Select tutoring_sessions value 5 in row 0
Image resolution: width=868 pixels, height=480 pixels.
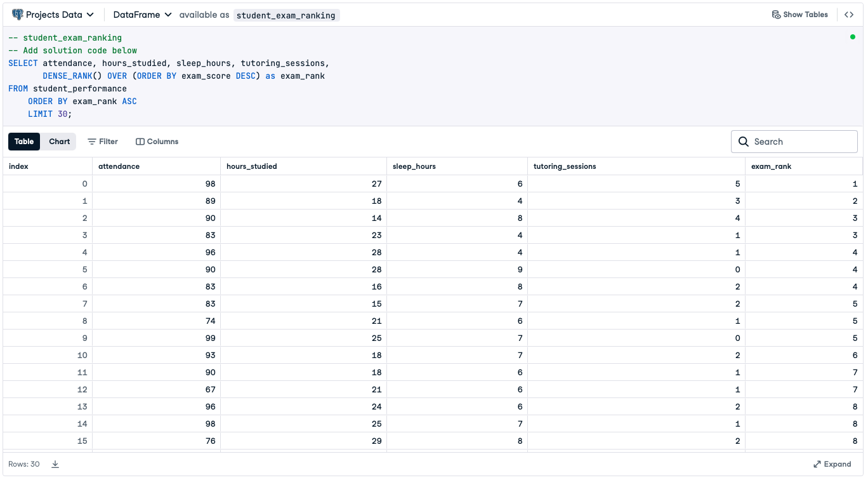[x=636, y=183]
